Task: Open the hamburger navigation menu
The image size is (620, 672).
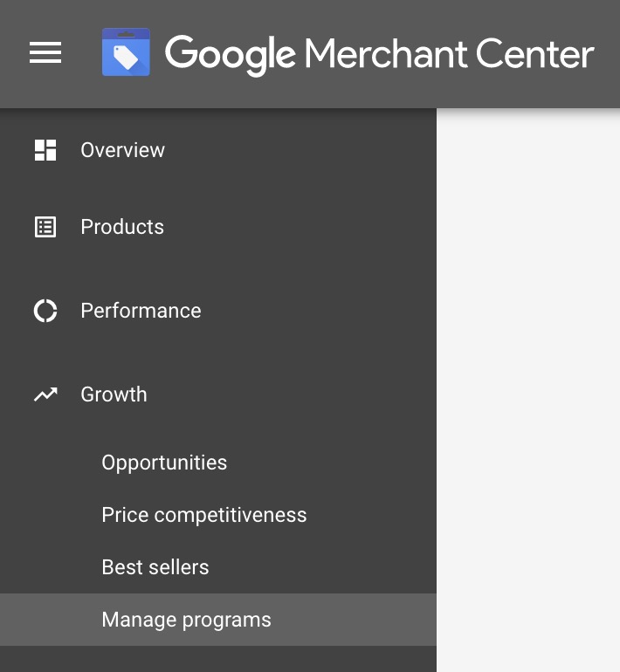Action: pos(45,53)
